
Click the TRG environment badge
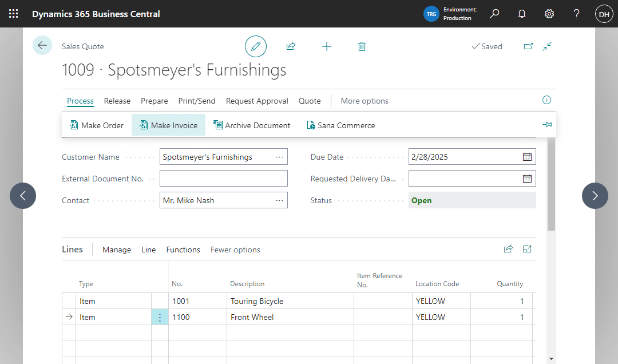tap(431, 14)
